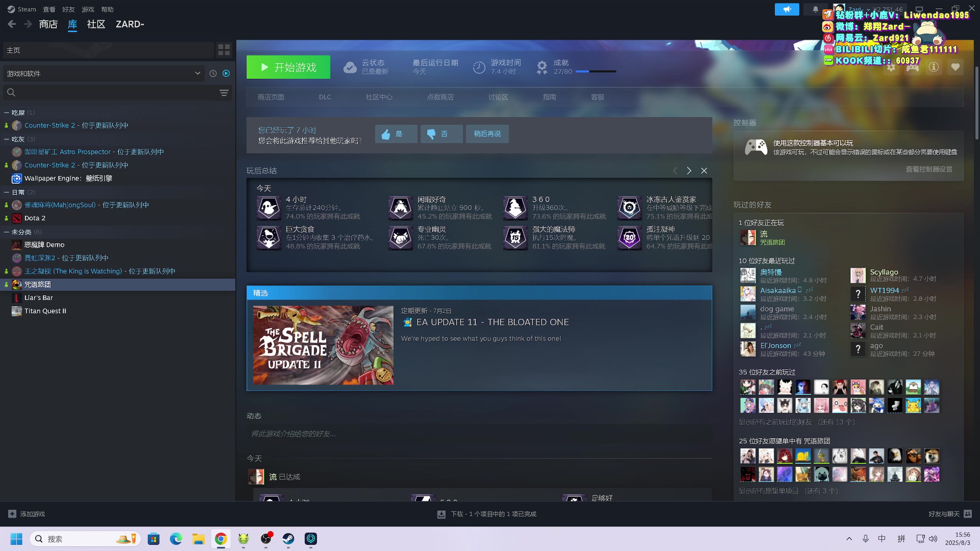Screen dimensions: 980x551
Task: Open Chrome from the taskbar
Action: (x=221, y=539)
